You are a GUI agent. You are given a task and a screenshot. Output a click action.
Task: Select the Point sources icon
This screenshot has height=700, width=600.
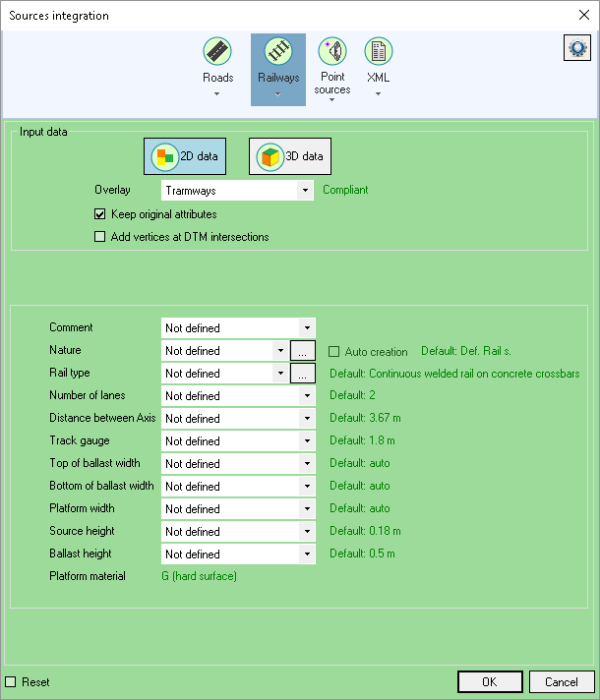coord(331,51)
